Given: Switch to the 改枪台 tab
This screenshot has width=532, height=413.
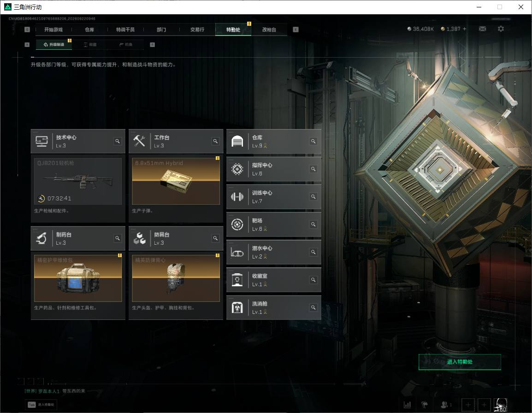Looking at the screenshot, I should [269, 29].
